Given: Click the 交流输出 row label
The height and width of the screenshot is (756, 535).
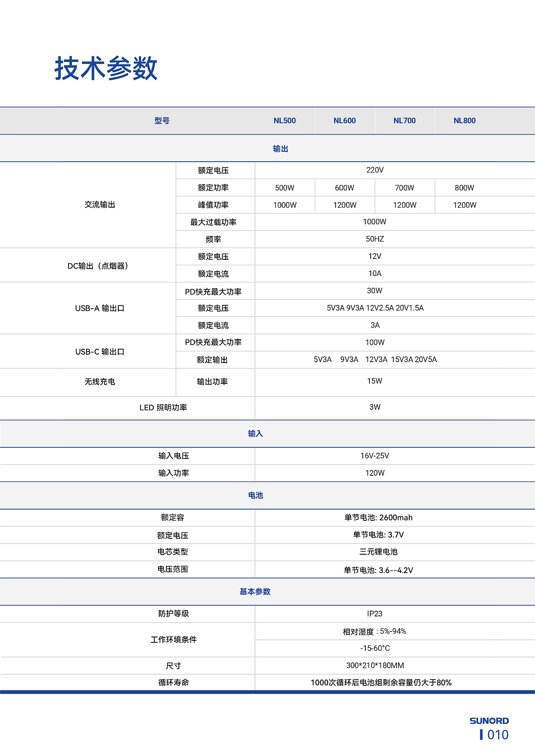Looking at the screenshot, I should [99, 205].
